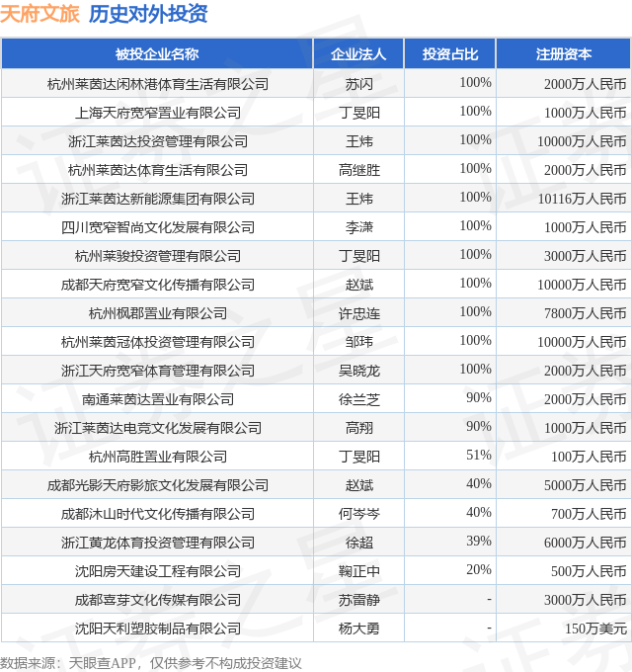Screen dimensions: 632x672
Task: Click the 注册资本 column header
Action: [564, 54]
